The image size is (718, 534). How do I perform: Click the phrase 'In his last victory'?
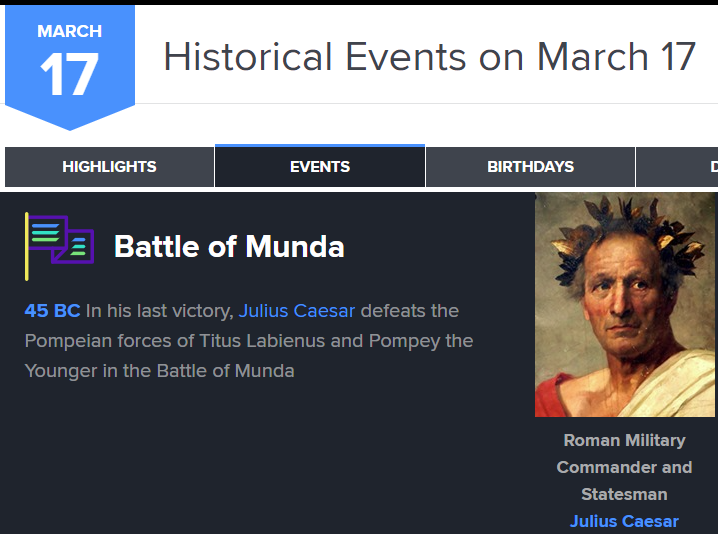tap(160, 311)
